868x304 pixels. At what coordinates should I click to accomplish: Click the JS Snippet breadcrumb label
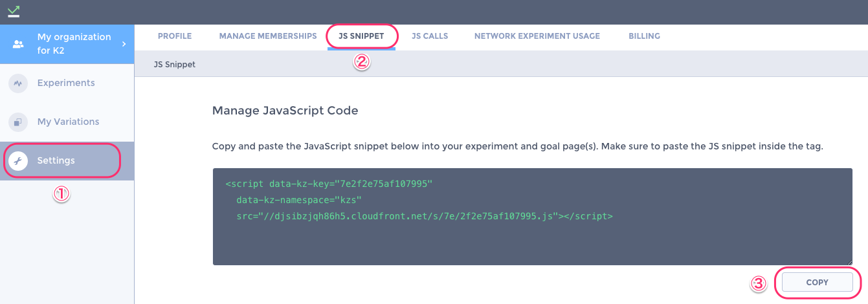coord(175,65)
